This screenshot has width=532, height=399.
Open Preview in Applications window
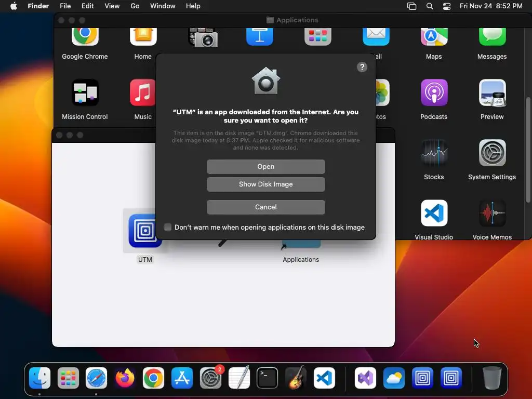pos(492,92)
